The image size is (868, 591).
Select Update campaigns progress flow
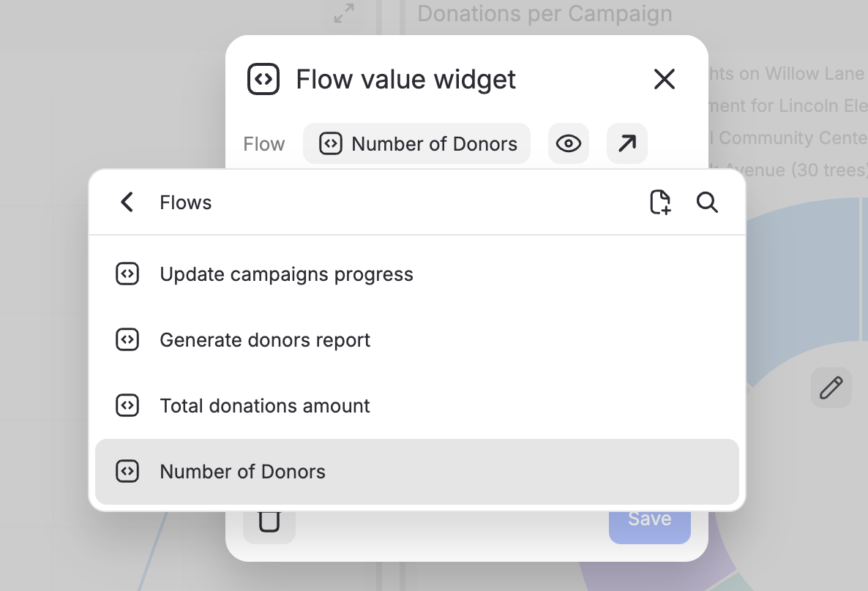coord(286,274)
